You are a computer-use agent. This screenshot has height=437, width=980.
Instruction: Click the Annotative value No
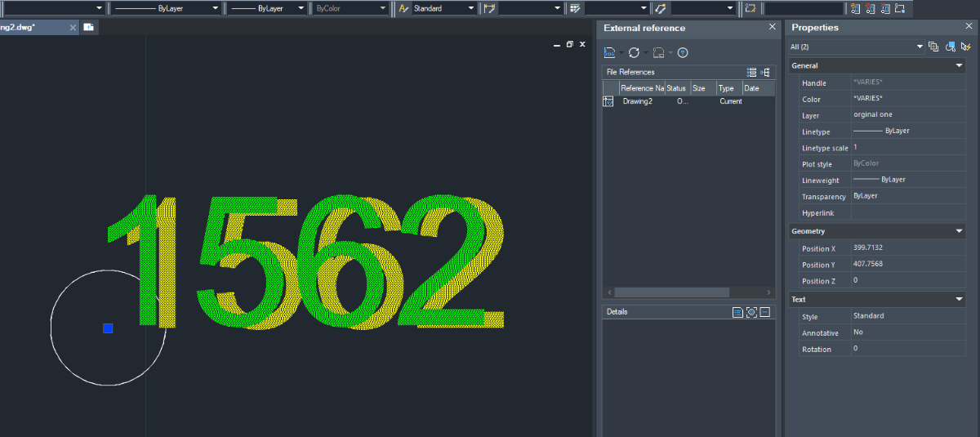click(908, 332)
